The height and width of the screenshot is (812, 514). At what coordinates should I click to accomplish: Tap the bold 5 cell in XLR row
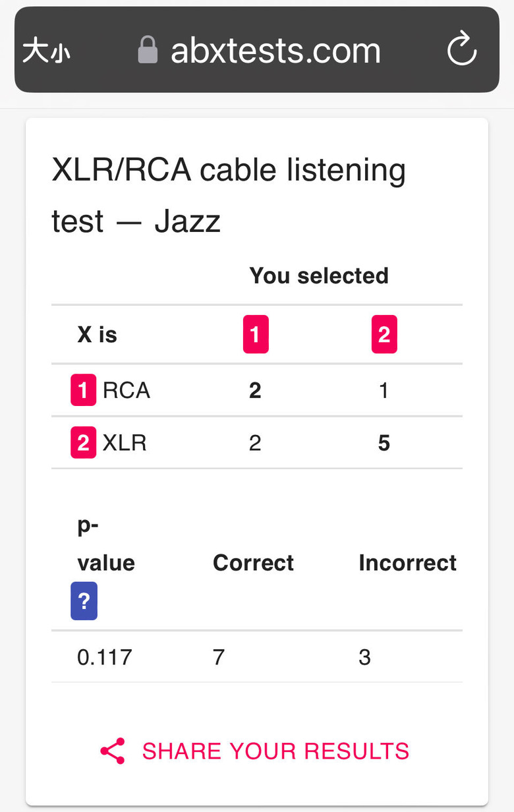click(x=384, y=443)
